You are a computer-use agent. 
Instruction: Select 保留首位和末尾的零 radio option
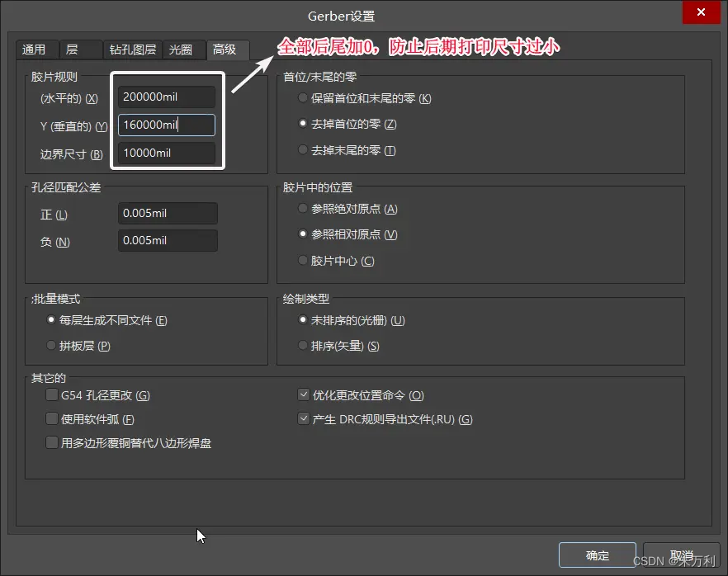(304, 99)
